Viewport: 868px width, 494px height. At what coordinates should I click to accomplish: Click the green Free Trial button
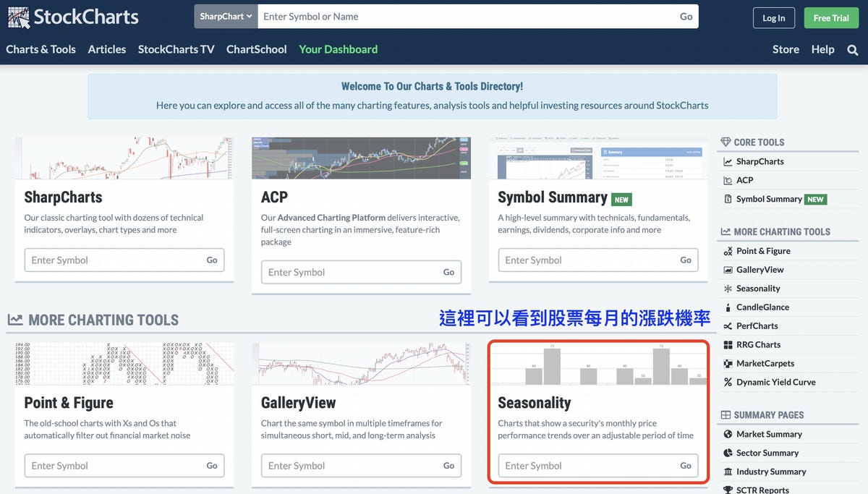(x=830, y=17)
